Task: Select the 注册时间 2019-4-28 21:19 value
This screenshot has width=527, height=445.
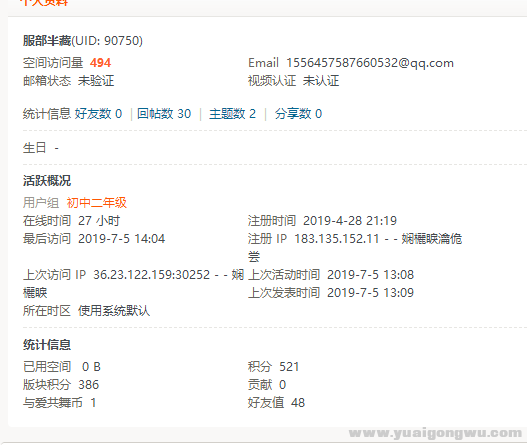Action: coord(322,221)
